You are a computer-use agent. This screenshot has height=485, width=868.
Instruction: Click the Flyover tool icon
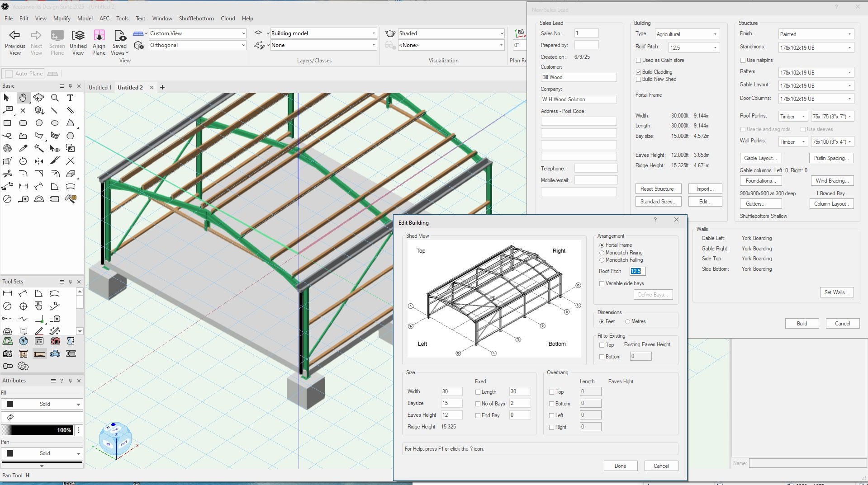(x=39, y=98)
